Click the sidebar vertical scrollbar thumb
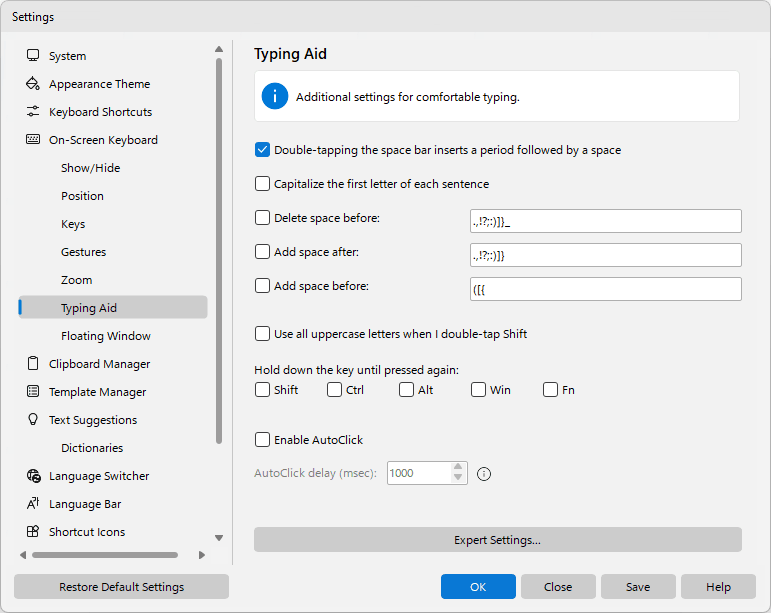 (219, 251)
